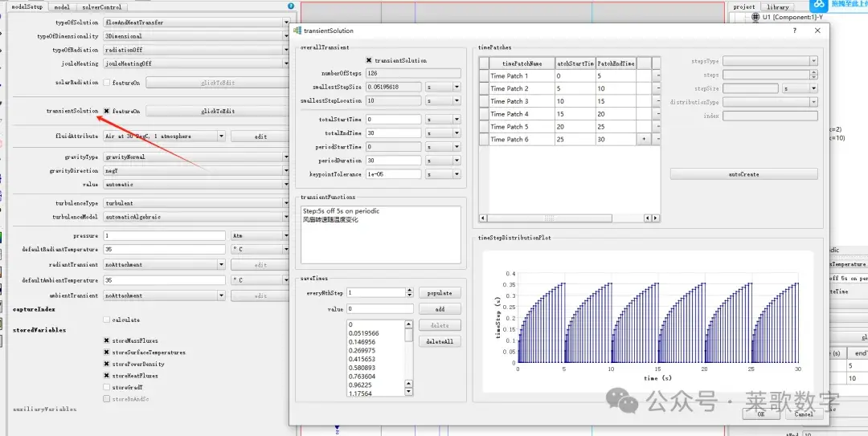Select the U1 component icon in project tree
The height and width of the screenshot is (436, 868).
tap(755, 17)
